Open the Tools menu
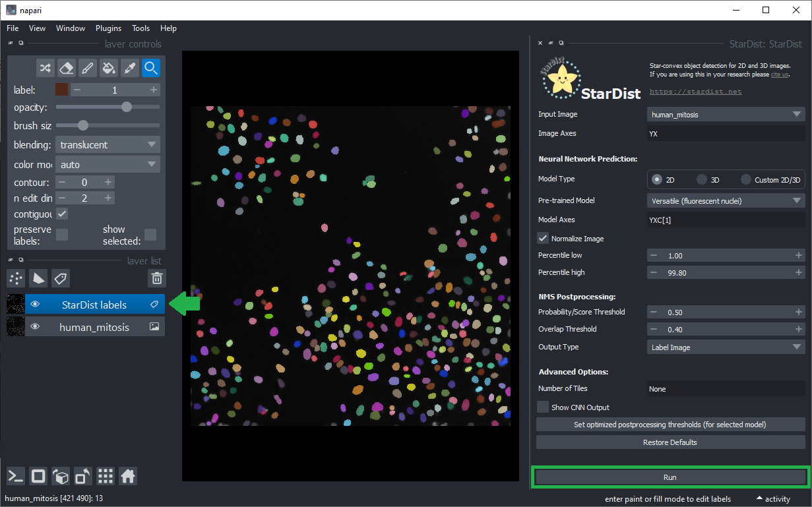 [141, 28]
